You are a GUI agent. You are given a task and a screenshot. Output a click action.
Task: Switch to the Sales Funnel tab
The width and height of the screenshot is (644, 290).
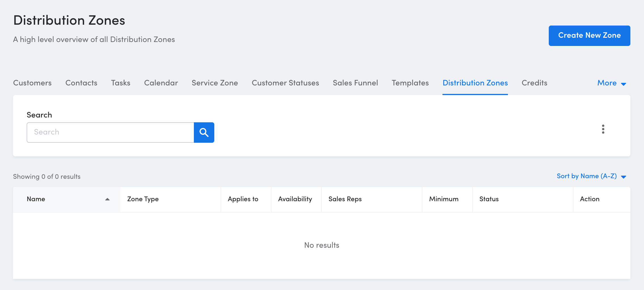click(355, 83)
